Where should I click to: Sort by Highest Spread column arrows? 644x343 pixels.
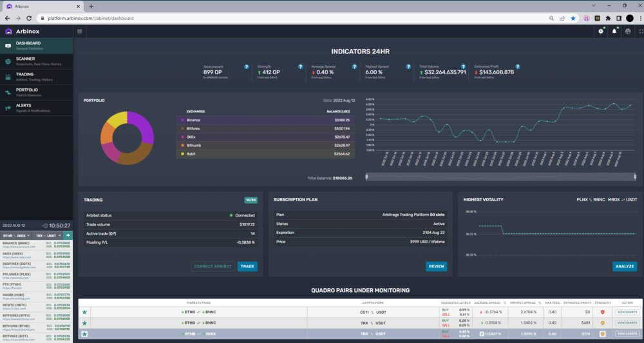coord(540,302)
